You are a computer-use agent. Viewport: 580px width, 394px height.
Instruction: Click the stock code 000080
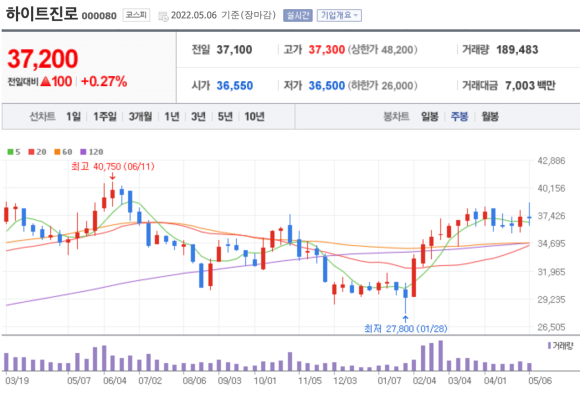[99, 16]
